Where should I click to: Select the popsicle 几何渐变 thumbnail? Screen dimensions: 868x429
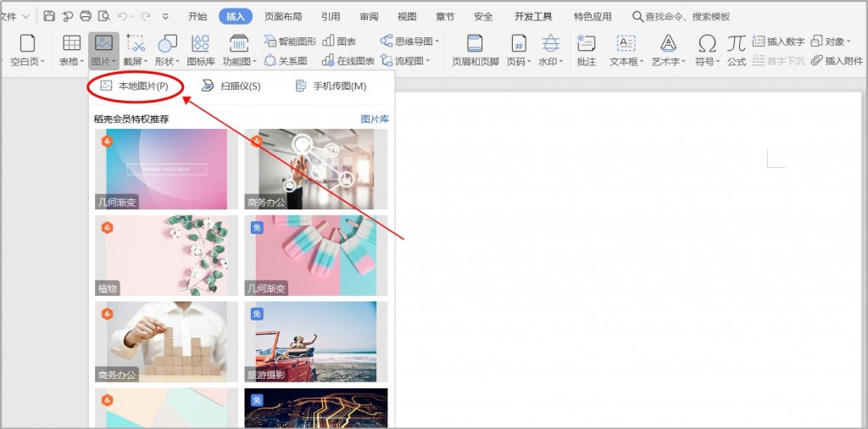click(316, 255)
